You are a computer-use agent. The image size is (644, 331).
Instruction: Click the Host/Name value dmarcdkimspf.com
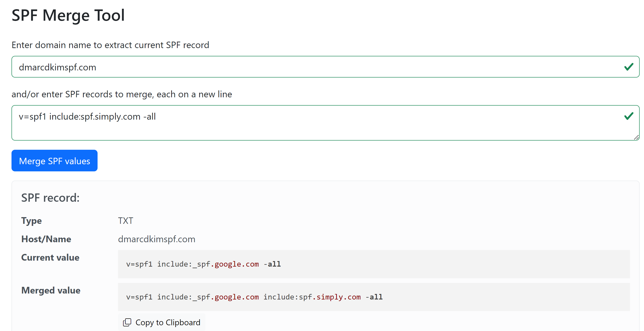(156, 239)
